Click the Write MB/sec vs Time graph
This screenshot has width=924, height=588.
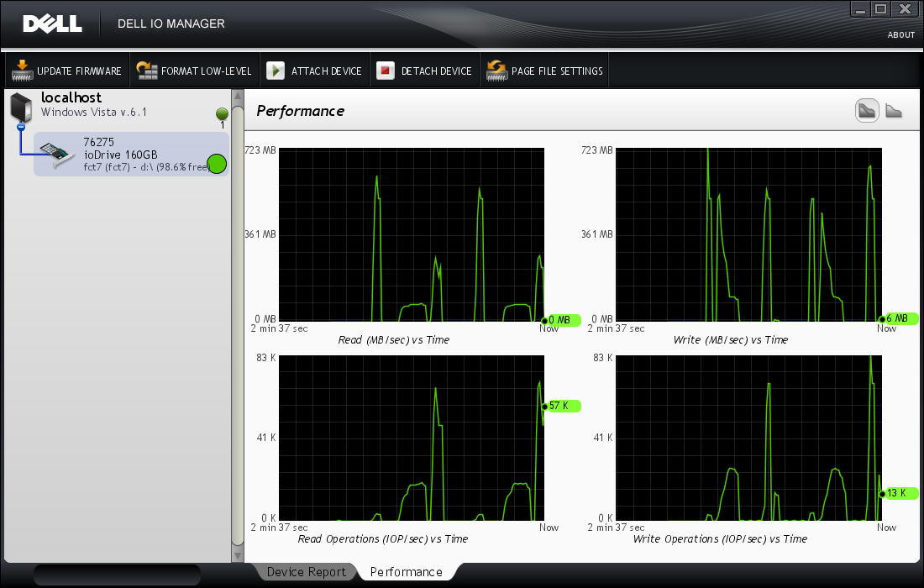(748, 234)
